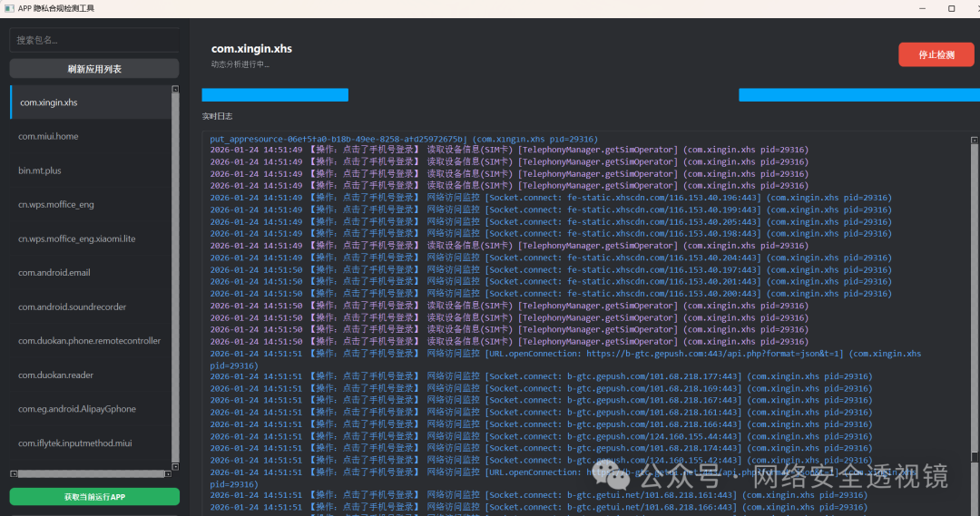Click log line with IP 116.153.40.196
The height and width of the screenshot is (516, 980).
coord(551,198)
